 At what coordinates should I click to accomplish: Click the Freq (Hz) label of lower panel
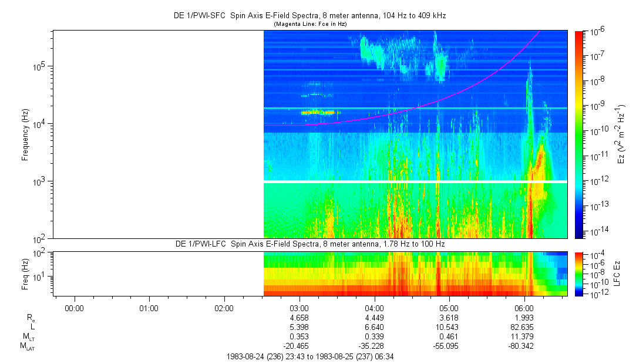click(x=25, y=274)
